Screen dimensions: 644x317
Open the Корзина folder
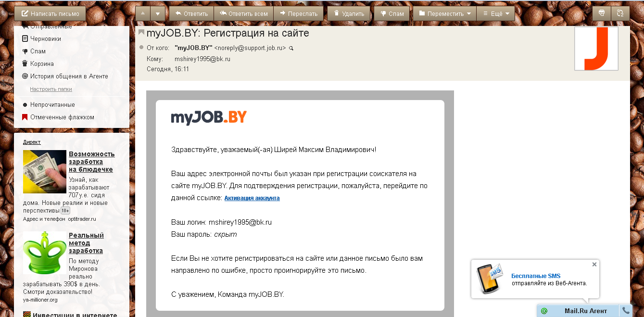(x=42, y=63)
